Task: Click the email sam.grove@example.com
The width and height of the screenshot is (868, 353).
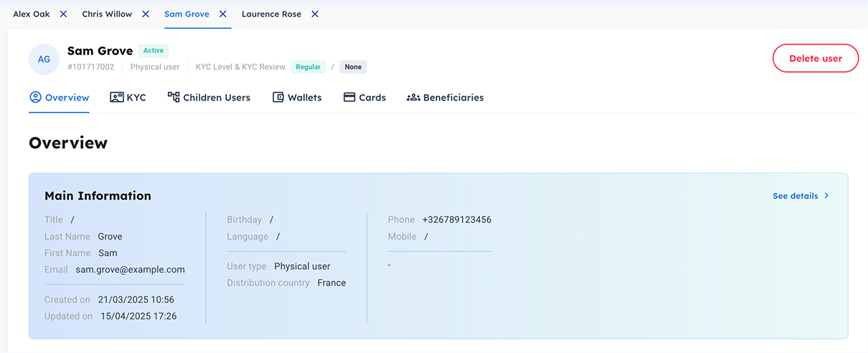Action: click(x=131, y=270)
